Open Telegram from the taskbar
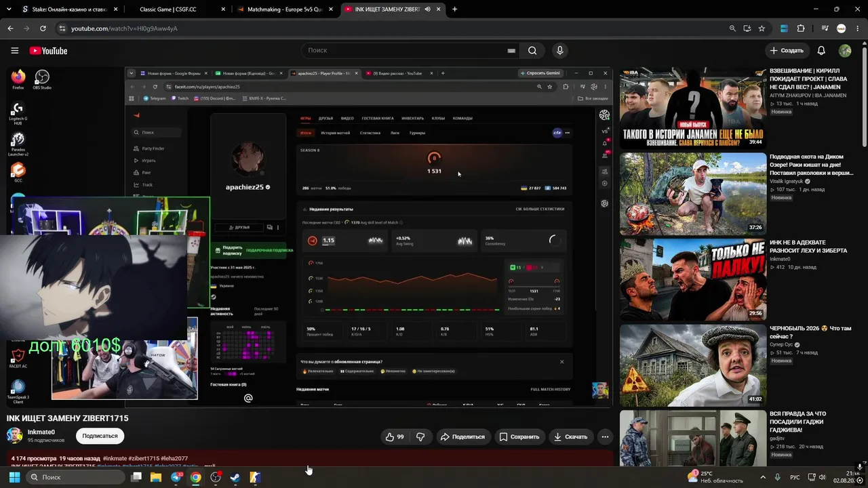This screenshot has height=488, width=868. 176,477
